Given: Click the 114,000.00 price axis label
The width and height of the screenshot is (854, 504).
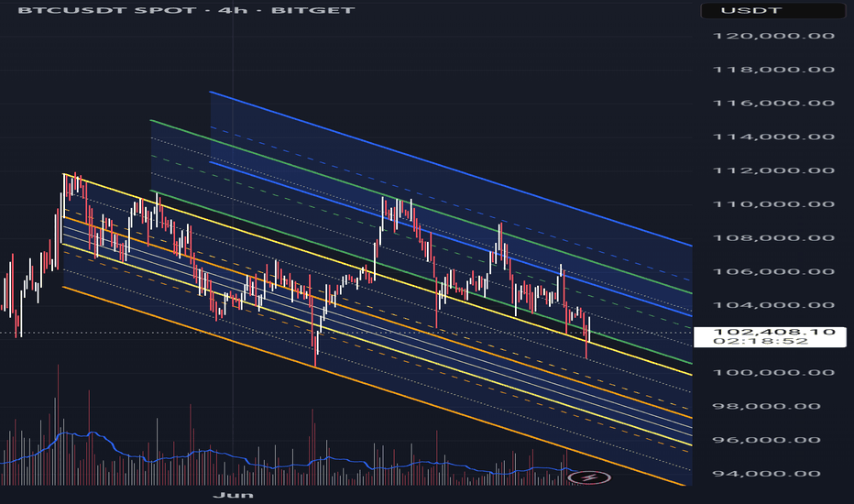Looking at the screenshot, I should click(773, 137).
